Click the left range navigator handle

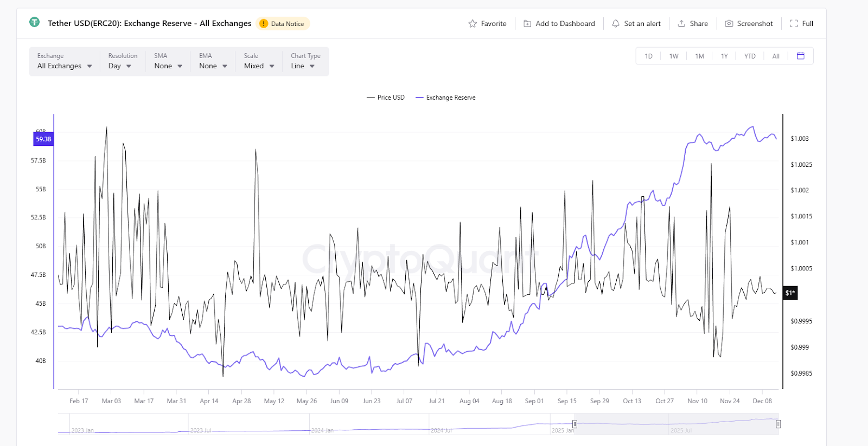[575, 424]
